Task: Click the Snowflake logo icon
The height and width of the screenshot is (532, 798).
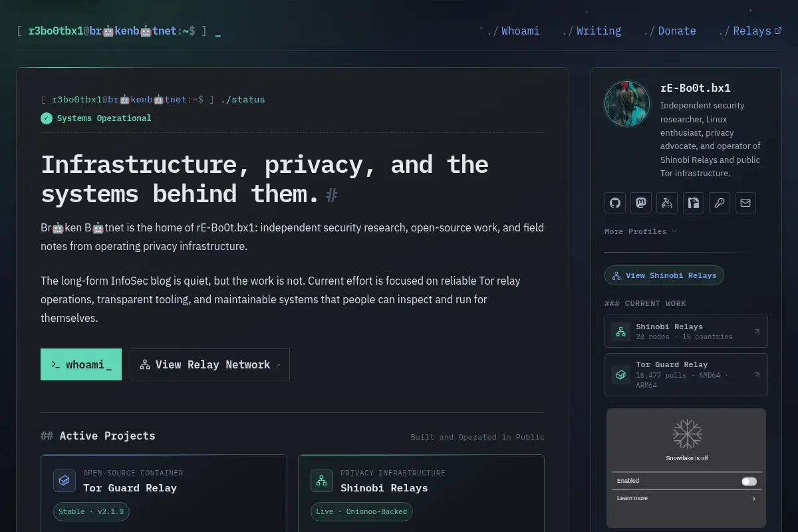Action: tap(687, 434)
